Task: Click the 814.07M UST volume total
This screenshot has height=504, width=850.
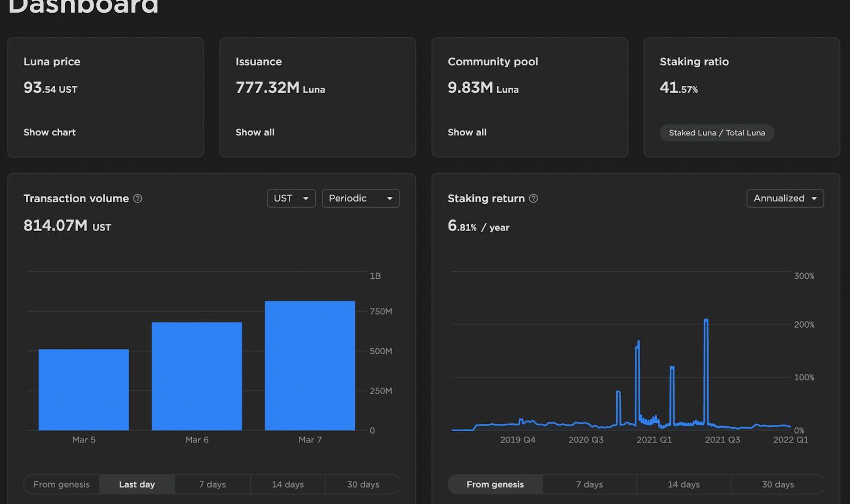Action: click(x=67, y=226)
